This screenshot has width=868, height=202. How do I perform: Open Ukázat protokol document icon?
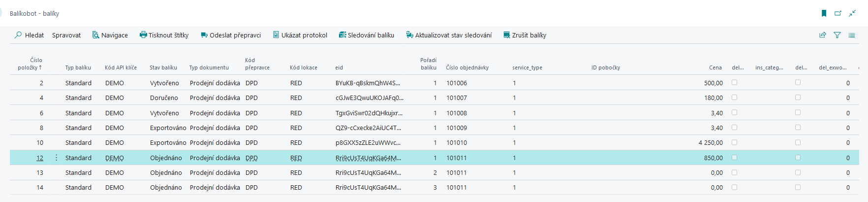tap(276, 35)
